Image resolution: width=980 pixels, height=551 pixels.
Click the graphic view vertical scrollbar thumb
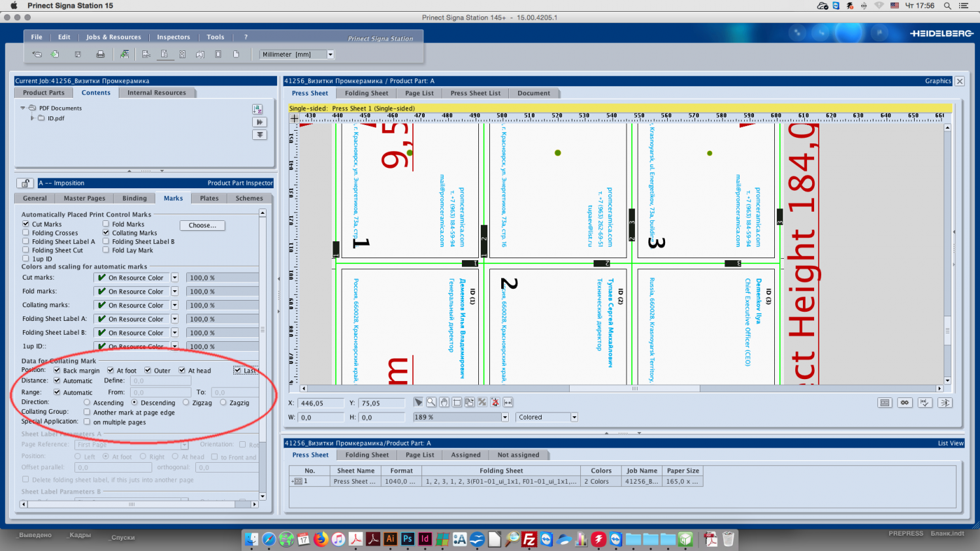947,329
